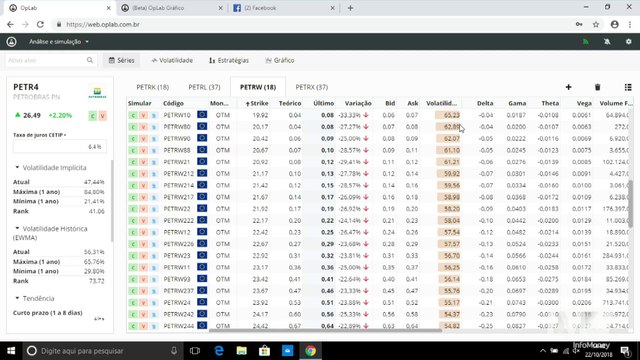
Task: Sort by the Delta column header
Action: [x=485, y=104]
